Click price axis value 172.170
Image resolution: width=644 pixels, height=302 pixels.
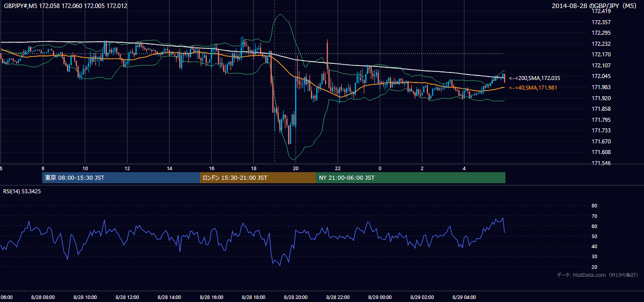click(x=601, y=54)
